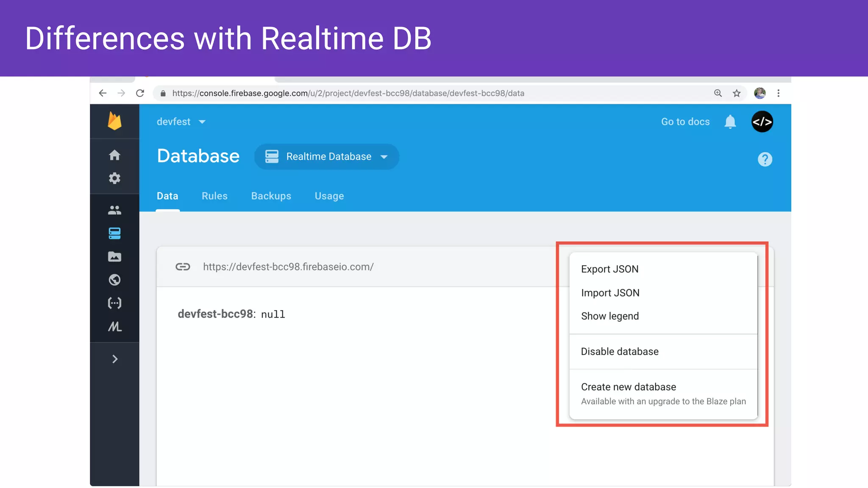The width and height of the screenshot is (868, 488).
Task: Select the devfest-bcc98 root node
Action: pos(215,314)
